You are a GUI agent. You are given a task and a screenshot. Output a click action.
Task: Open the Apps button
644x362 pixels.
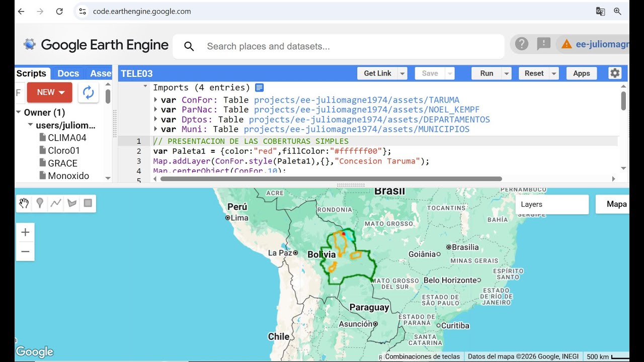click(x=581, y=73)
